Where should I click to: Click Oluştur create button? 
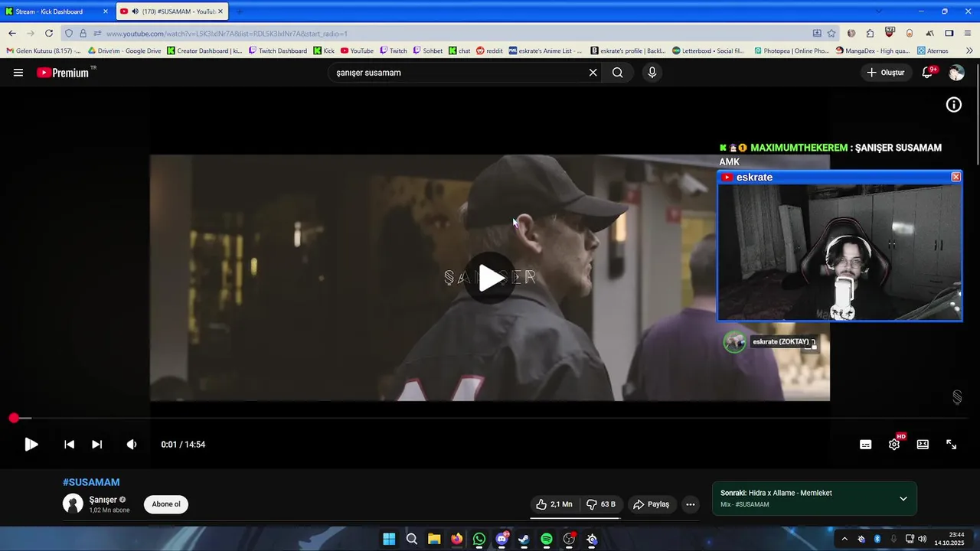(886, 73)
